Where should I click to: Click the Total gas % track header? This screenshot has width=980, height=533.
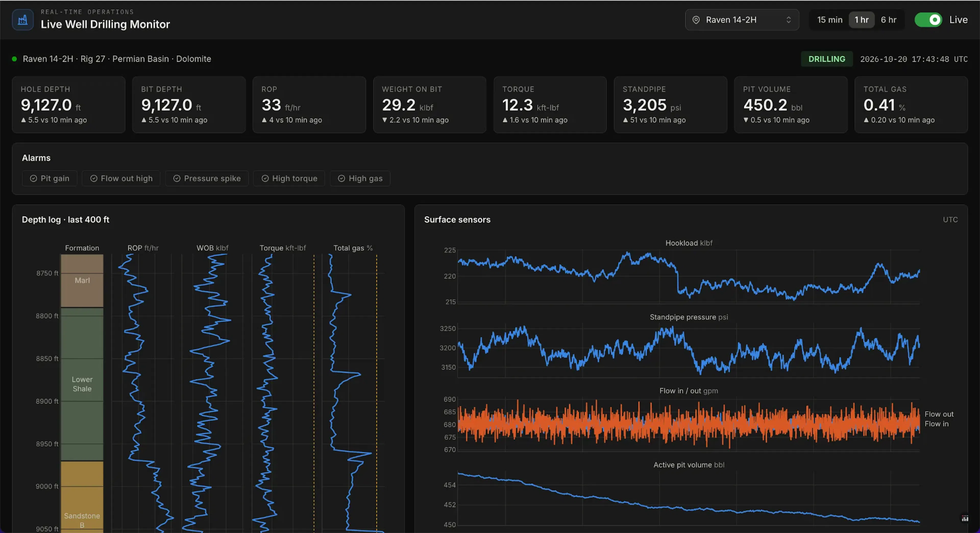353,248
